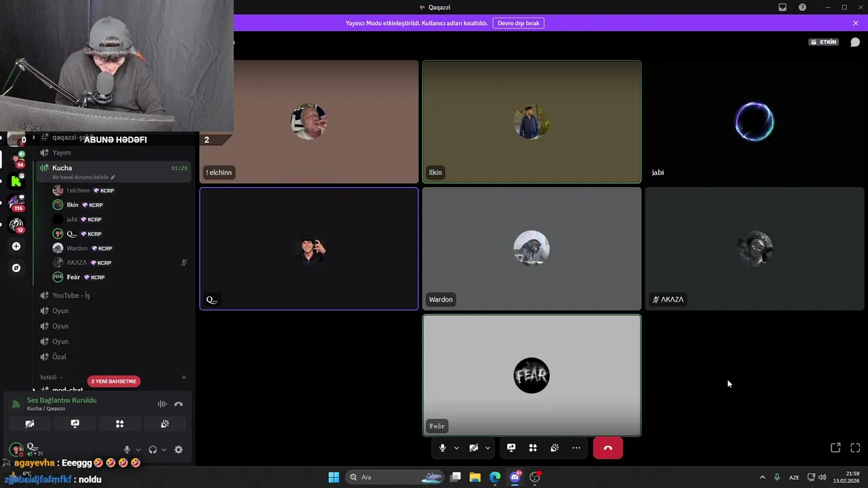This screenshot has width=868, height=488.
Task: Toggle noise suppression waveform icon
Action: (x=162, y=404)
